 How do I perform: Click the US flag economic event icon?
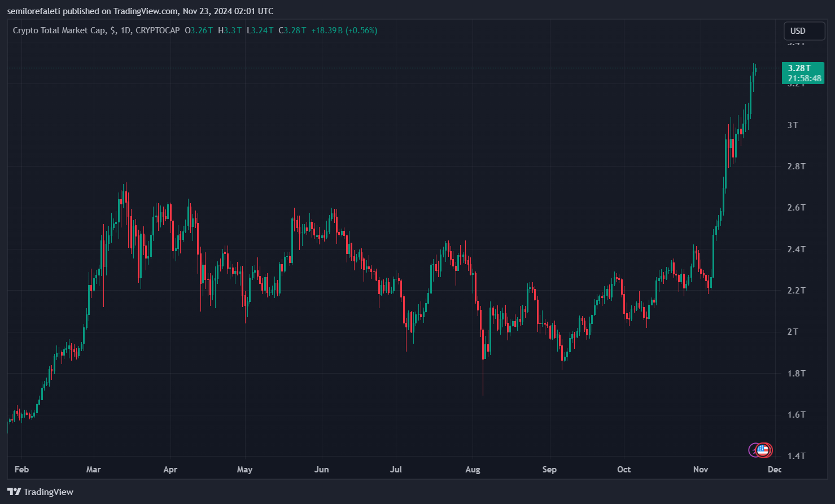763,450
